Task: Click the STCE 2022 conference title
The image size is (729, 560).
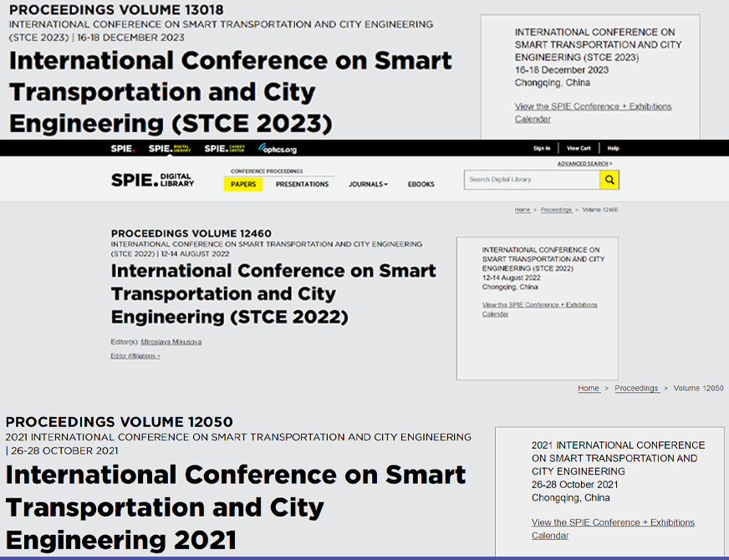Action: tap(273, 293)
